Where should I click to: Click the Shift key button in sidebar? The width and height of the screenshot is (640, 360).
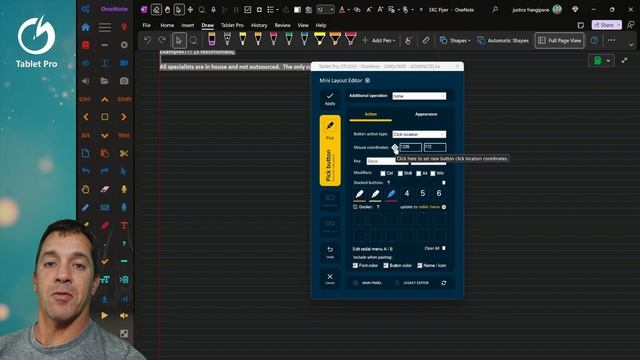[124, 99]
